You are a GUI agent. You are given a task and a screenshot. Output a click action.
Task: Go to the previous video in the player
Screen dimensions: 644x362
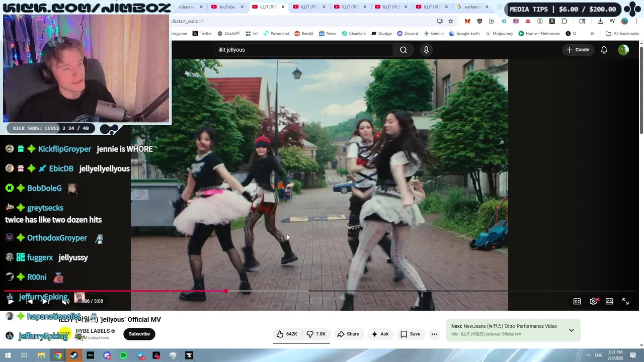click(x=29, y=301)
